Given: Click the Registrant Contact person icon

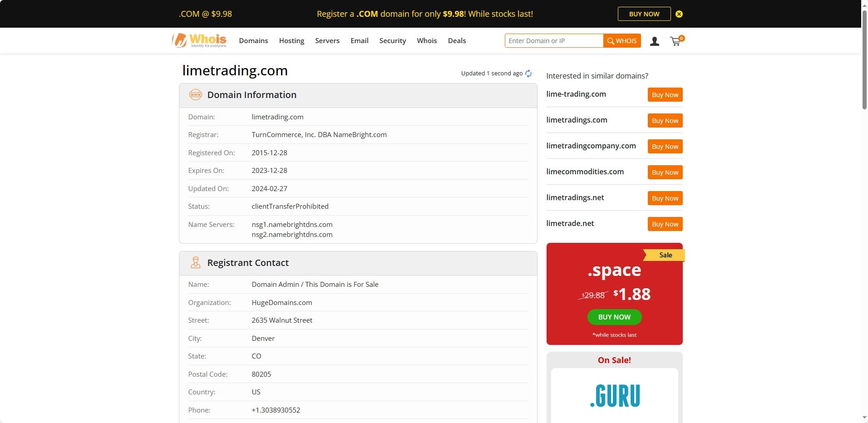Looking at the screenshot, I should (195, 263).
